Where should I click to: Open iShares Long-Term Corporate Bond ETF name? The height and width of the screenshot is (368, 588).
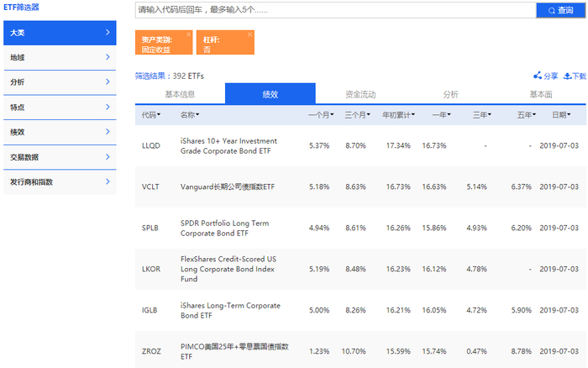point(230,311)
